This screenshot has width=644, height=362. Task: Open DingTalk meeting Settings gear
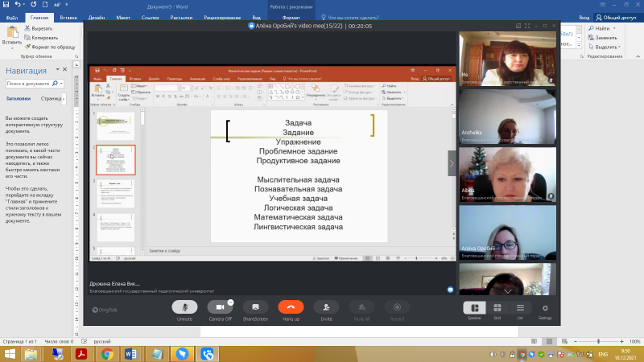click(545, 308)
